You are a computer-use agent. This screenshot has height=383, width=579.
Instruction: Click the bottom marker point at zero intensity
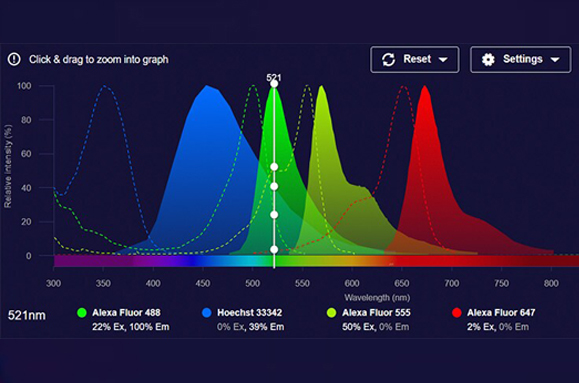point(274,250)
